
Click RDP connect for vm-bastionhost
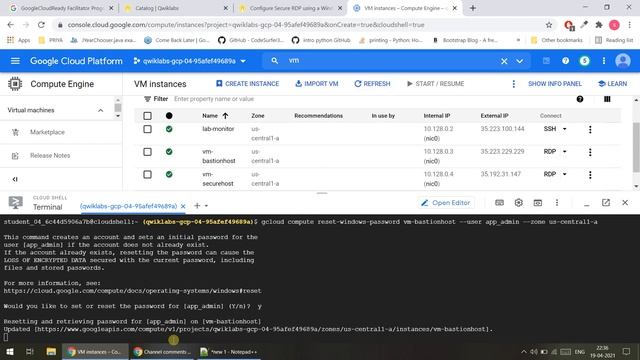point(550,151)
